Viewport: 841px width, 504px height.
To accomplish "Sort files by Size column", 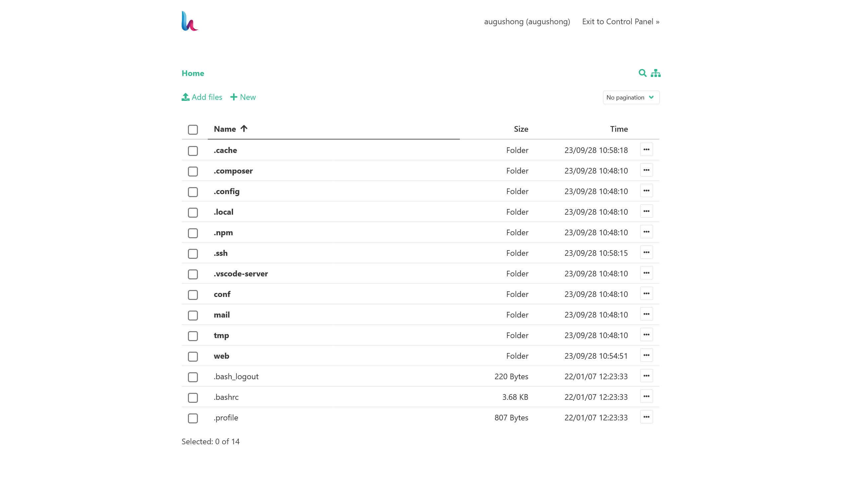I will [x=521, y=129].
